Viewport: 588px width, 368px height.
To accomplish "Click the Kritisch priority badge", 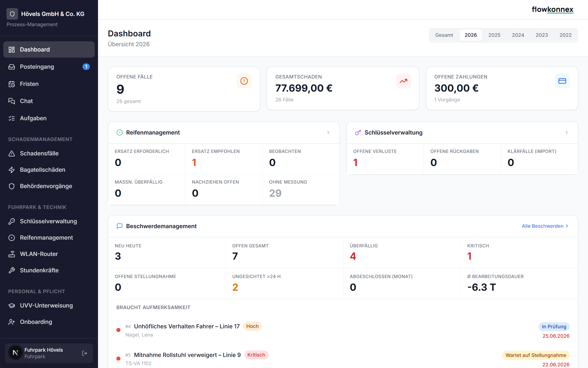I will [256, 355].
